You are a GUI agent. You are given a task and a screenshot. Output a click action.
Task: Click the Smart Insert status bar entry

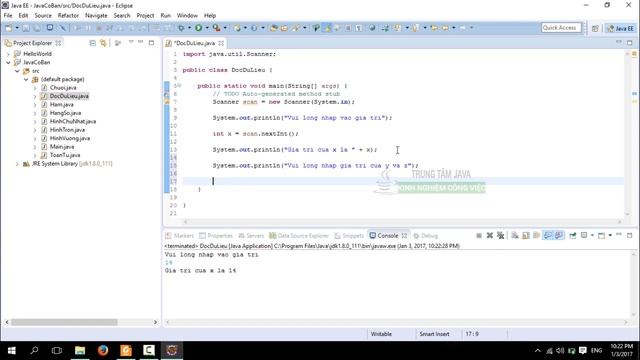(x=434, y=334)
